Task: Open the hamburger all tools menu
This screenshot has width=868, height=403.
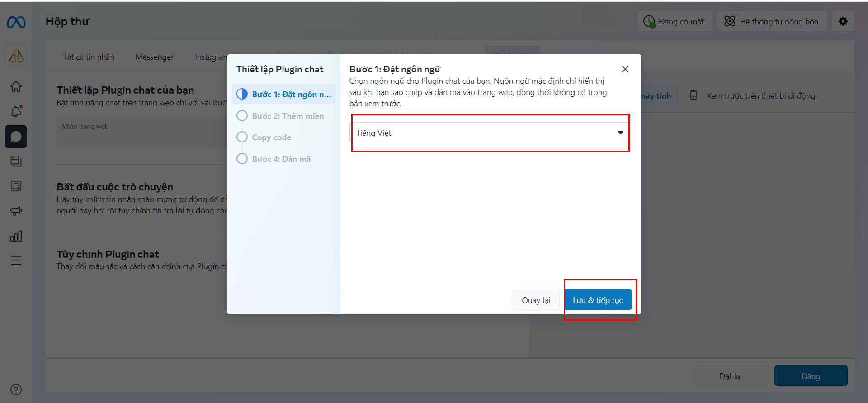Action: tap(16, 261)
